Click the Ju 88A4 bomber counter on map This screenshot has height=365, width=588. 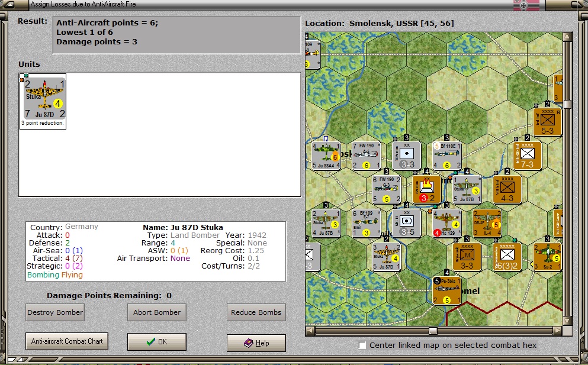[x=326, y=156]
